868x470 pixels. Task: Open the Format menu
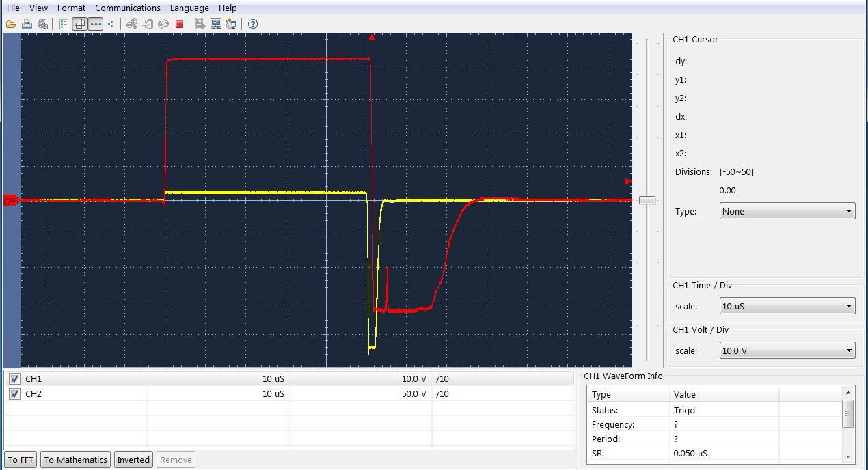point(71,8)
